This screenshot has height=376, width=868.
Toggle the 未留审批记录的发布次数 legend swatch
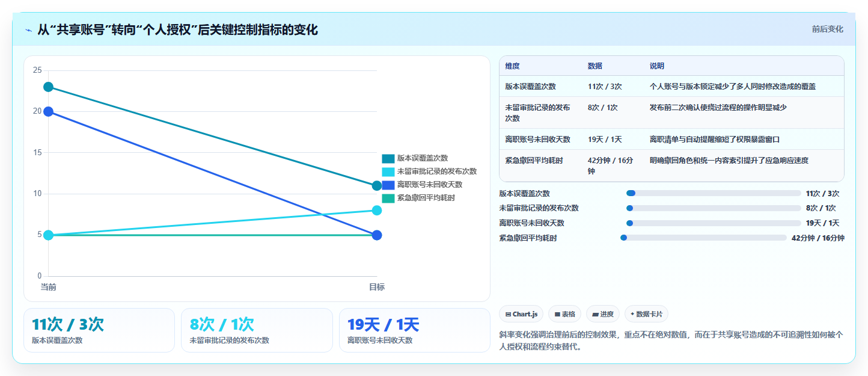pos(388,171)
